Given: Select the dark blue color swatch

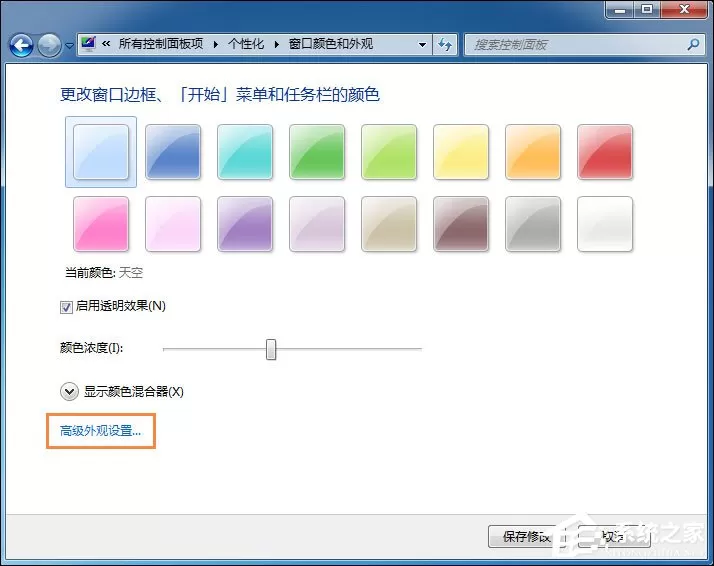Looking at the screenshot, I should tap(173, 152).
